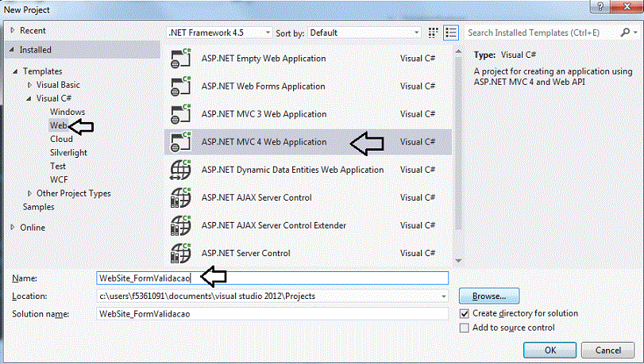
Task: Select ASP.NET Web Forms Application text
Action: (x=264, y=86)
